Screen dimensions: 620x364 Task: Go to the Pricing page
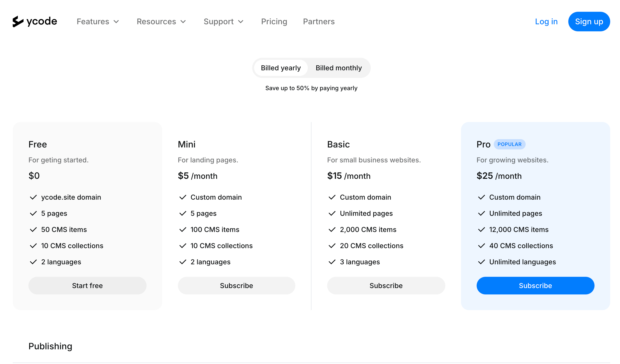click(274, 22)
